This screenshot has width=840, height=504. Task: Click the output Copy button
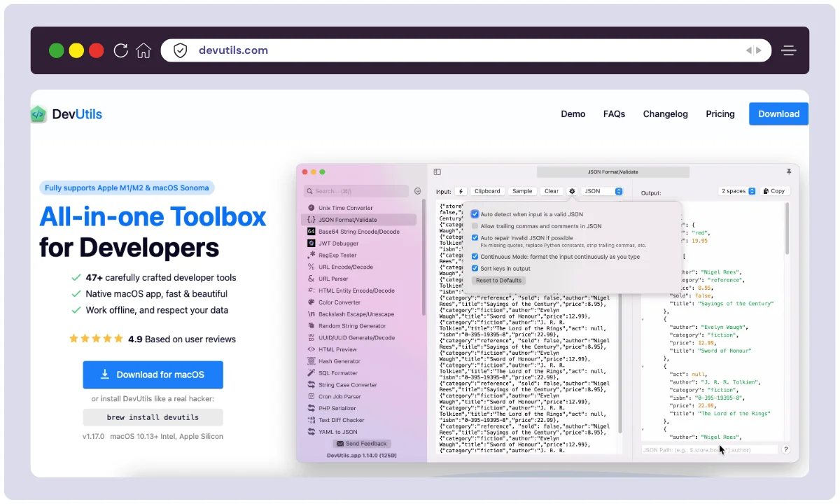774,191
